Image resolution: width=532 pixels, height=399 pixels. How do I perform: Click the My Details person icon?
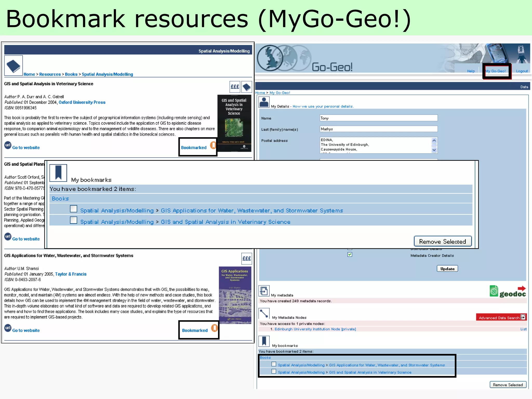[264, 102]
